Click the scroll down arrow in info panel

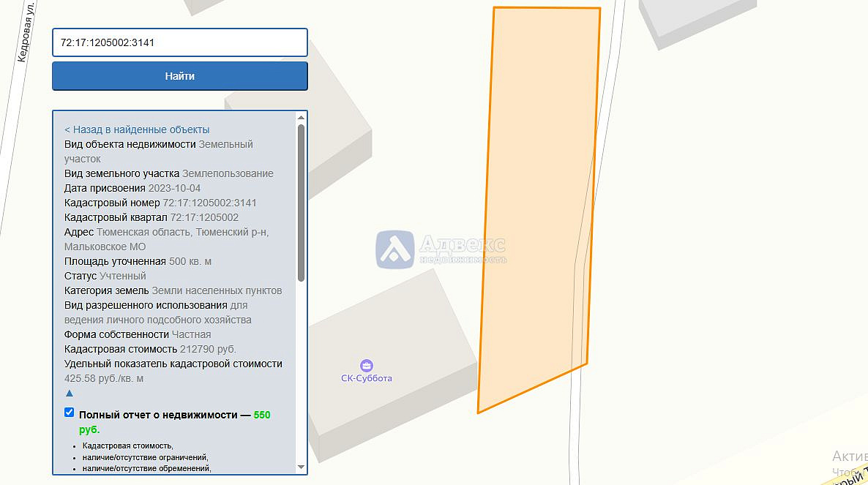point(301,467)
